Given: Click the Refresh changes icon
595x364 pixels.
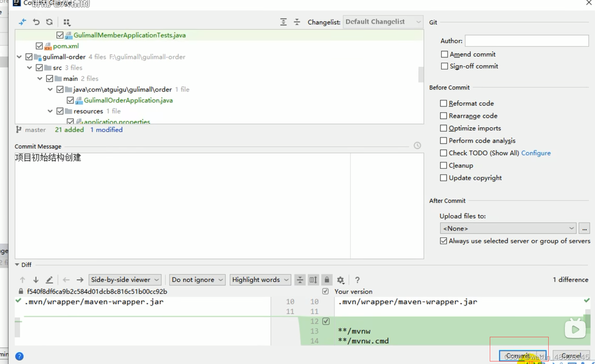Looking at the screenshot, I should point(49,22).
